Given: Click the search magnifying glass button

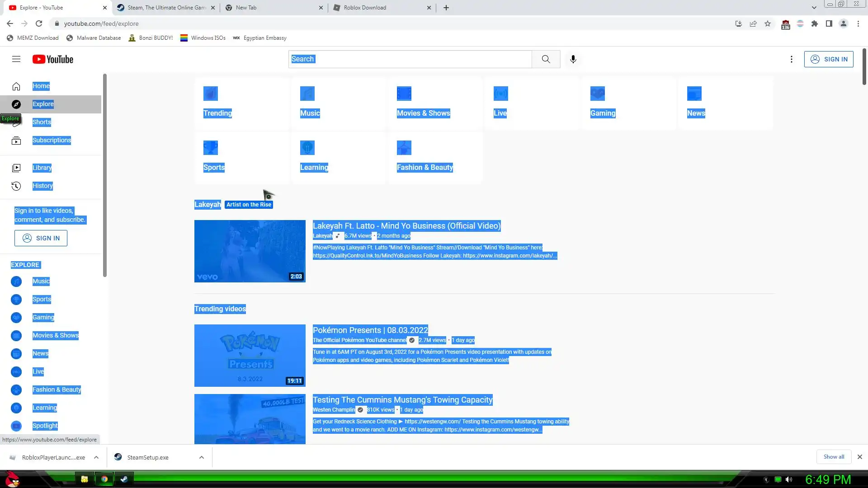Looking at the screenshot, I should click(546, 59).
